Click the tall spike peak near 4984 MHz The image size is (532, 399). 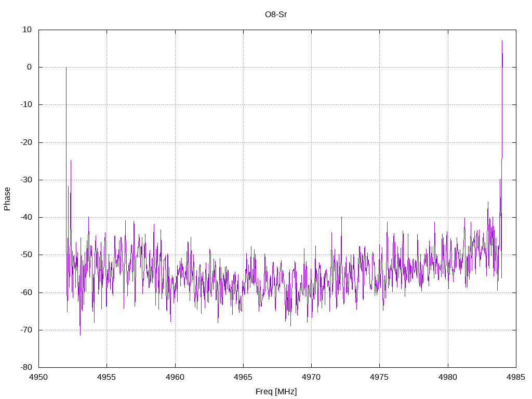(x=502, y=41)
